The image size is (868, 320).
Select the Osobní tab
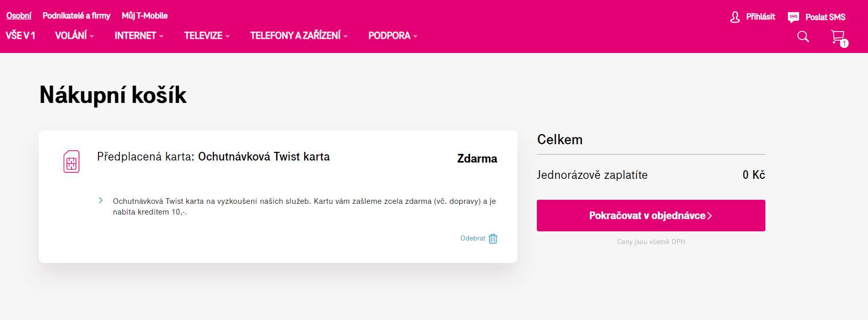(19, 16)
